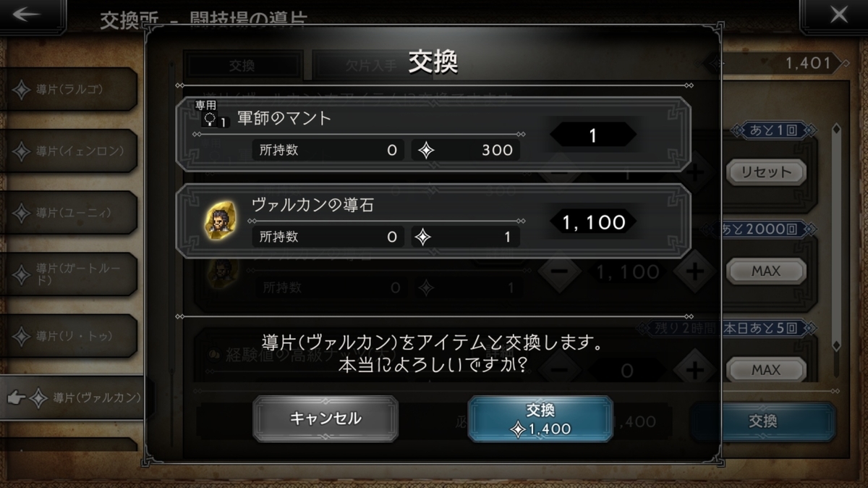Click the 1,100 quantity field for ヴァルカンの導石
Viewport: 868px width, 488px height.
coord(593,222)
